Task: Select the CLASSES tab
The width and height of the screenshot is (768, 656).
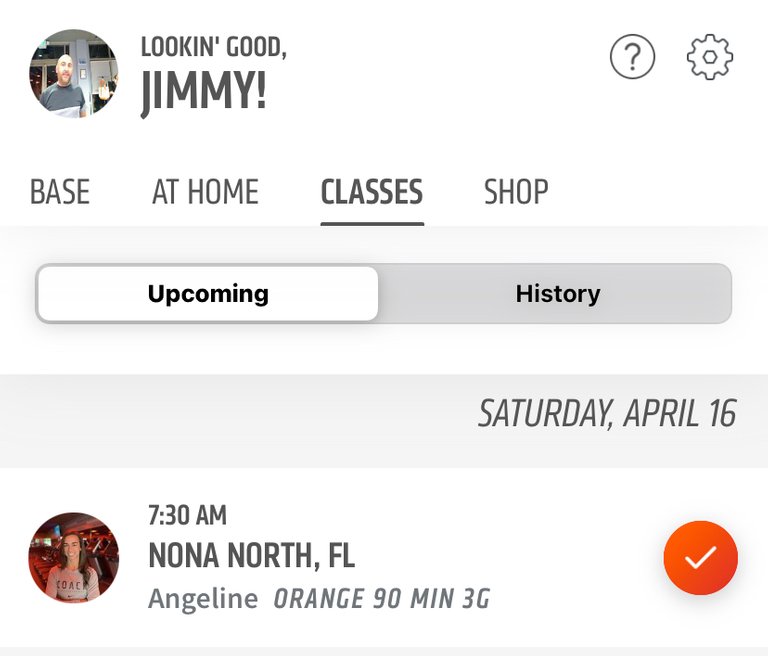Action: [372, 192]
